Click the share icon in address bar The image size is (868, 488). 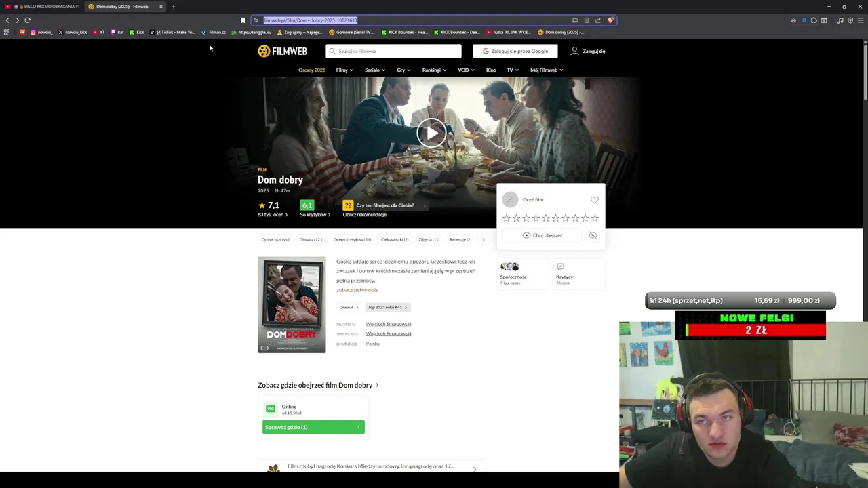598,20
